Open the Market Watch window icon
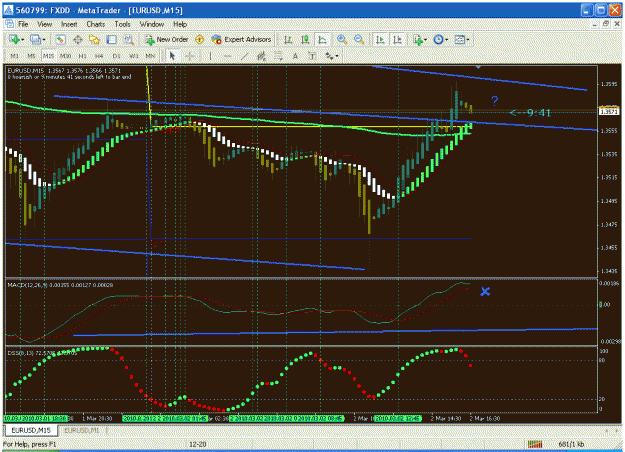625x452 pixels. click(60, 39)
